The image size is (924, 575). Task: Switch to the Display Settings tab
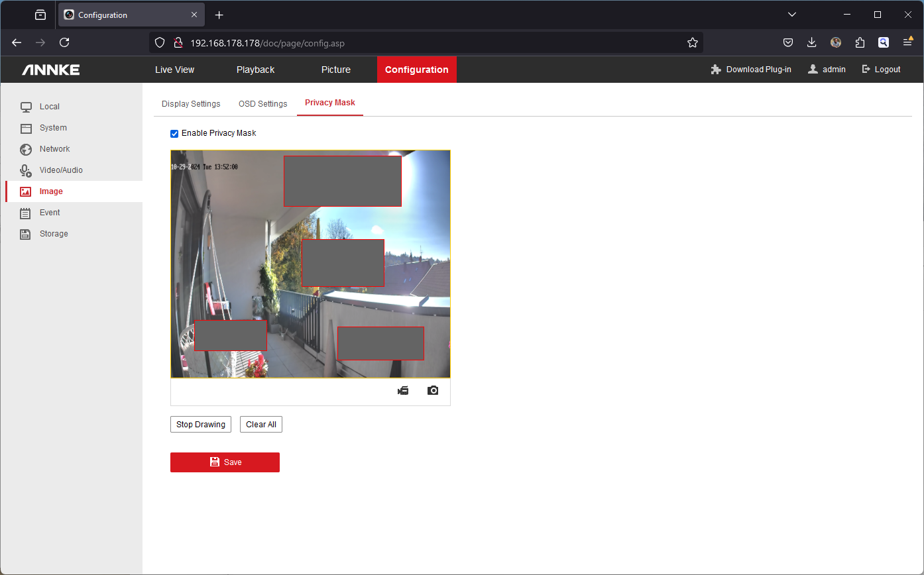point(191,104)
